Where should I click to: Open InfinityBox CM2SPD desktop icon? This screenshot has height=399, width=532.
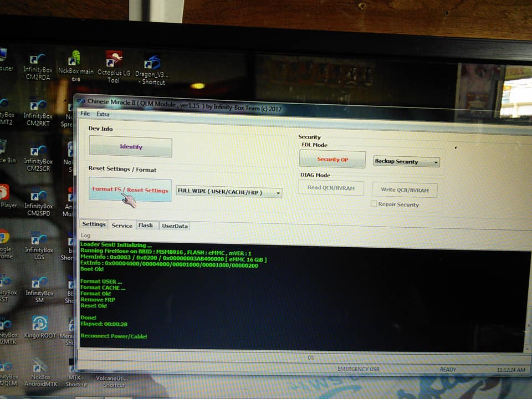(39, 203)
